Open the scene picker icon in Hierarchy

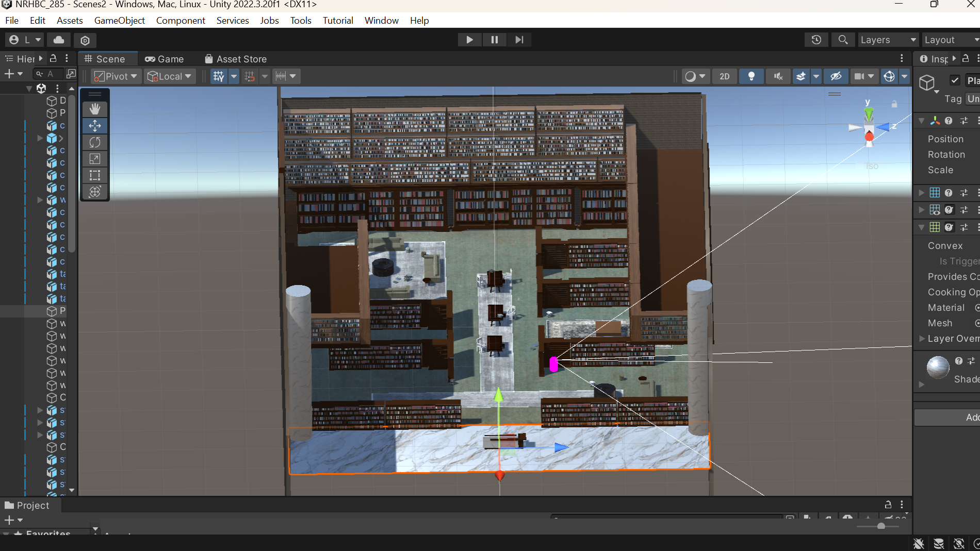71,74
